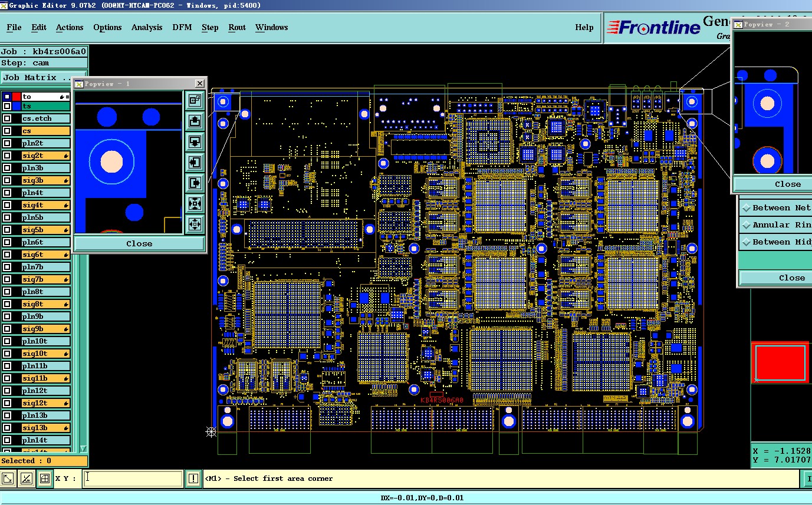Image resolution: width=812 pixels, height=505 pixels.
Task: Click exclamation button right of XY input
Action: coord(193,478)
